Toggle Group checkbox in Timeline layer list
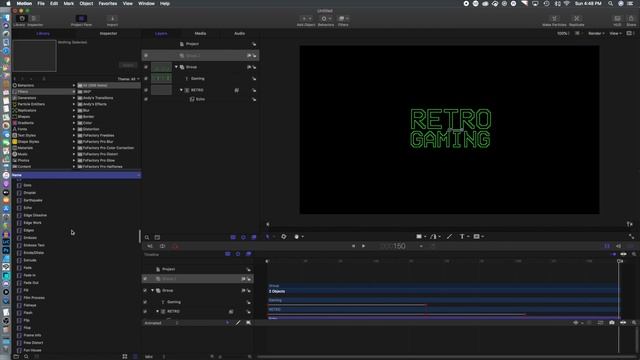The height and width of the screenshot is (360, 640). [x=145, y=290]
